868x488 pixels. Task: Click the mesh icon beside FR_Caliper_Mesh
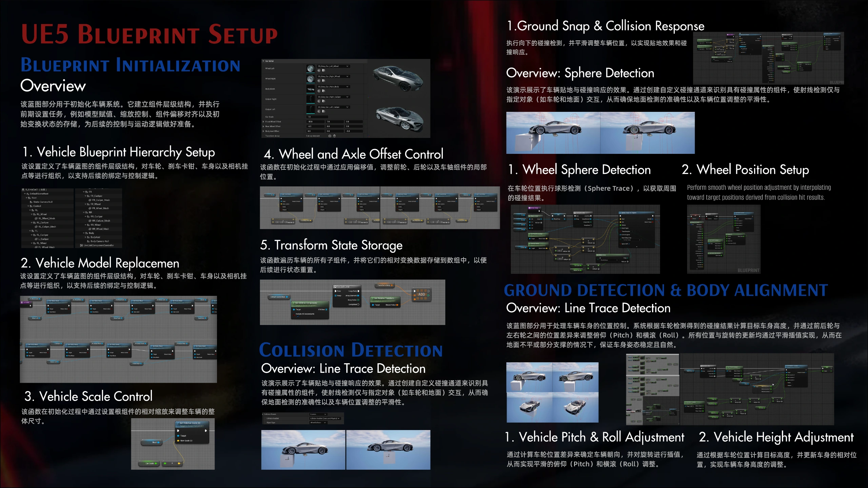(90, 200)
